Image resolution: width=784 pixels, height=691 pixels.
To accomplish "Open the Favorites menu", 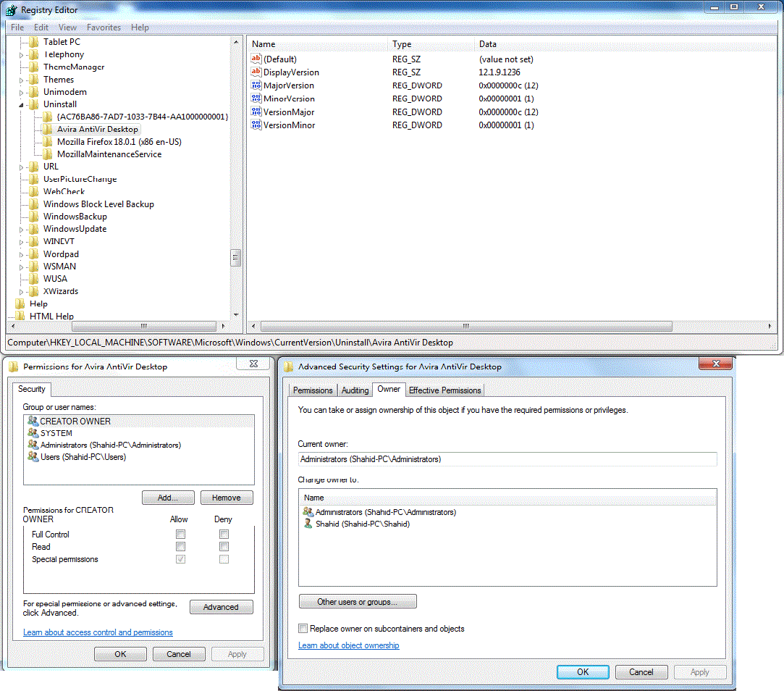I will [104, 28].
